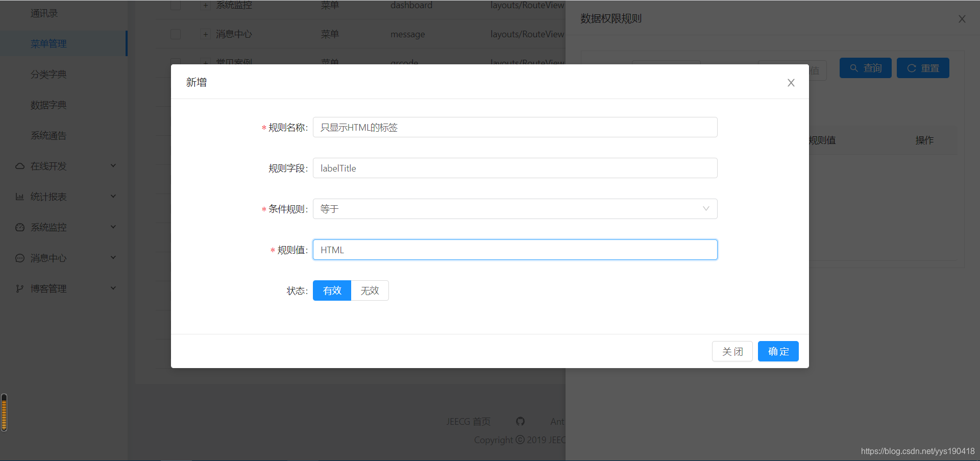Click the 系统监控 dashboard icon in sidebar
The width and height of the screenshot is (980, 461).
[x=20, y=227]
